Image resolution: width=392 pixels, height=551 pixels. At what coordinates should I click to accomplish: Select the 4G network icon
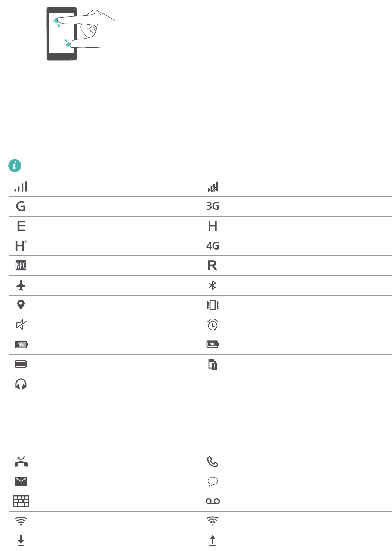click(212, 246)
